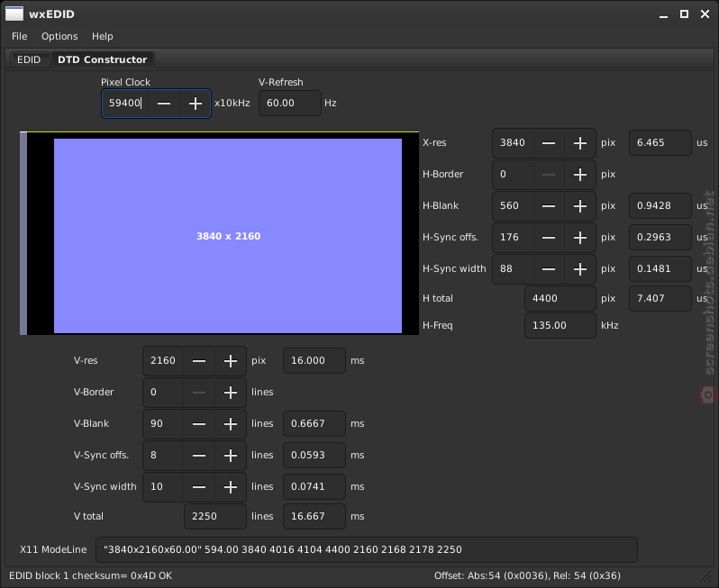Increase the V-Border value
Screen dimensions: 719x588
(231, 393)
